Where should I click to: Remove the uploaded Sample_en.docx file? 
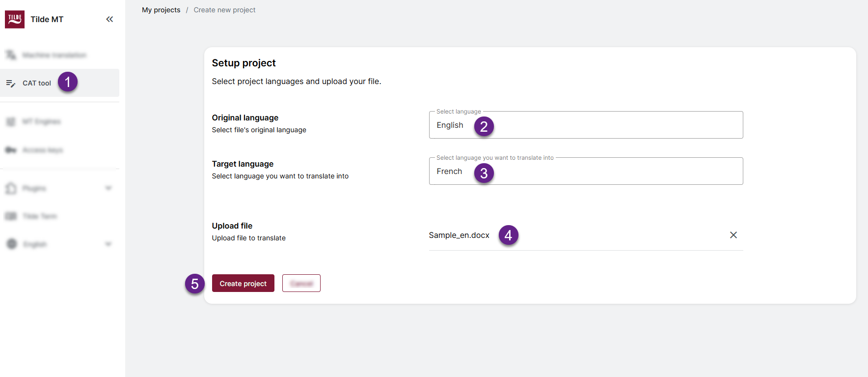[733, 235]
